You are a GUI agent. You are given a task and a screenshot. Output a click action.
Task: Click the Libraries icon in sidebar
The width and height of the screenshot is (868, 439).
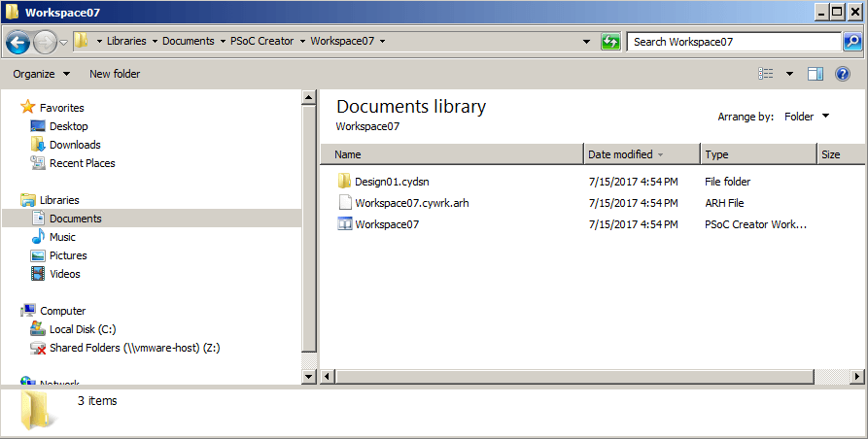pos(27,200)
